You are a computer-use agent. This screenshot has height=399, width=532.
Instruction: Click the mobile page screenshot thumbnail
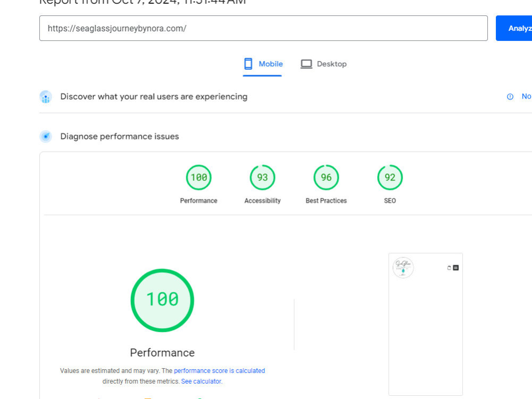pos(426,324)
